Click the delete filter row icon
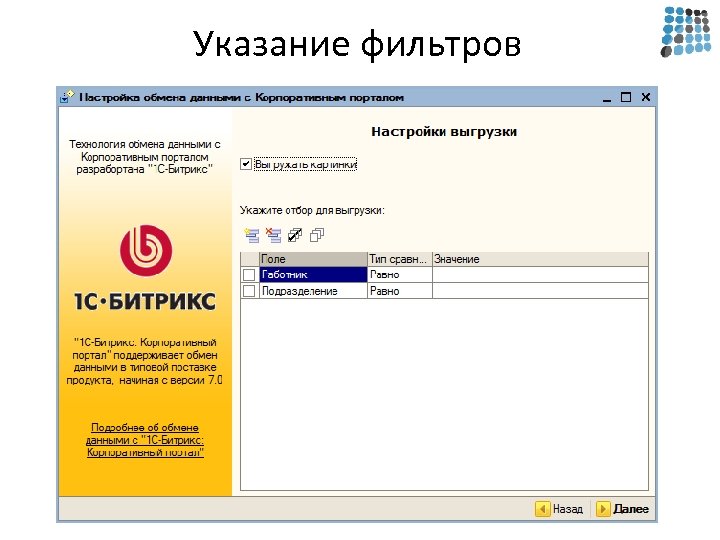This screenshot has height=540, width=720. click(x=273, y=235)
